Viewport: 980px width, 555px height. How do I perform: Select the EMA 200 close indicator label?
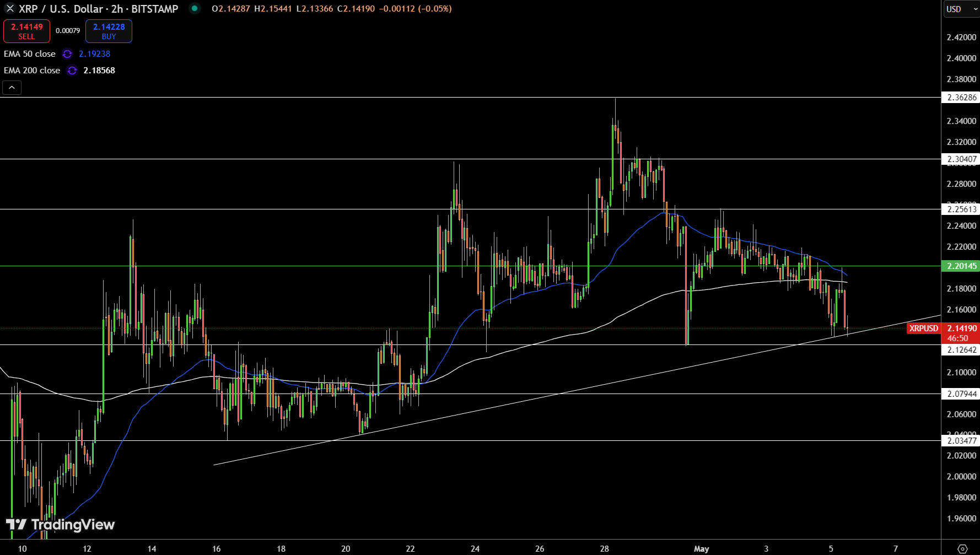(32, 71)
